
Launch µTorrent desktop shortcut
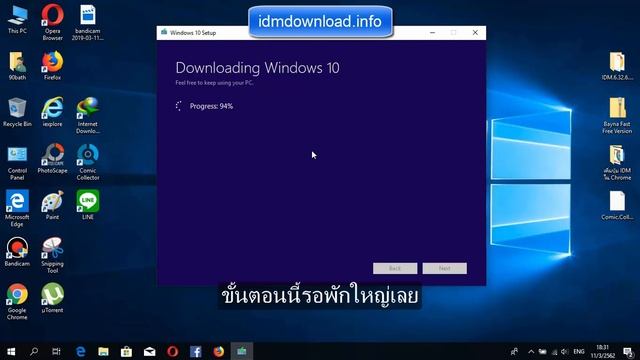(52, 298)
